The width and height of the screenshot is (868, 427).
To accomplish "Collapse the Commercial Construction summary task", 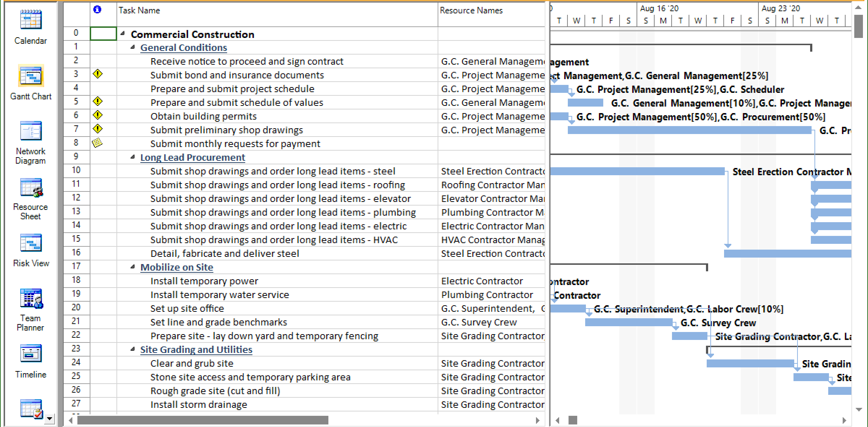I will click(123, 34).
